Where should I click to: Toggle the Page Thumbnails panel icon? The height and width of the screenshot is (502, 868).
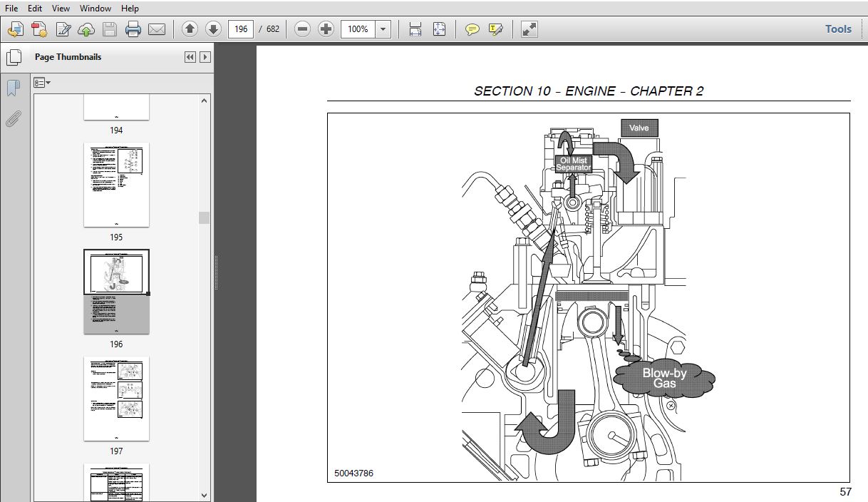tap(14, 57)
